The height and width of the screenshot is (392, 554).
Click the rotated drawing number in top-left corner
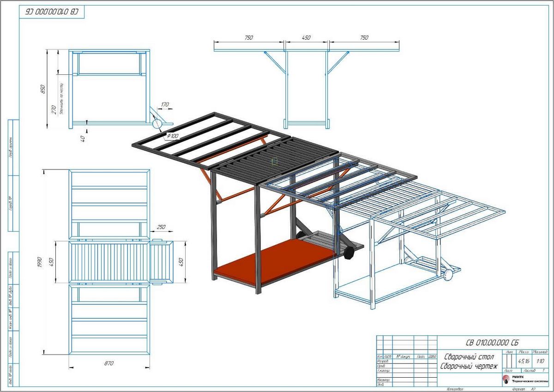click(x=52, y=12)
